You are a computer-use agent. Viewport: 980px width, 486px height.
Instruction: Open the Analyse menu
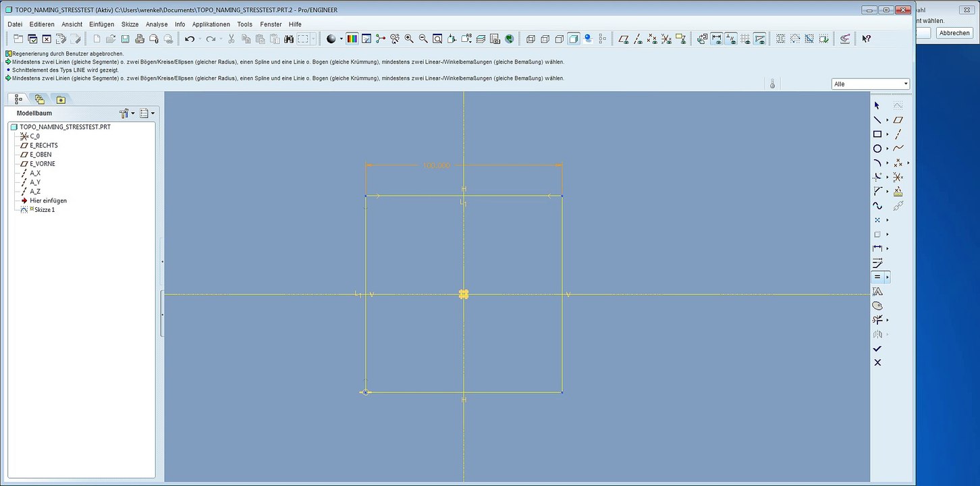tap(157, 24)
